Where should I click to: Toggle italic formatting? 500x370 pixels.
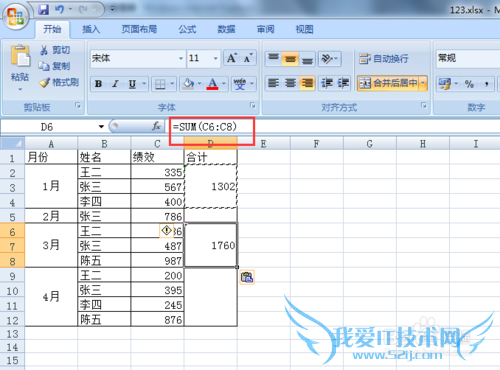click(115, 84)
